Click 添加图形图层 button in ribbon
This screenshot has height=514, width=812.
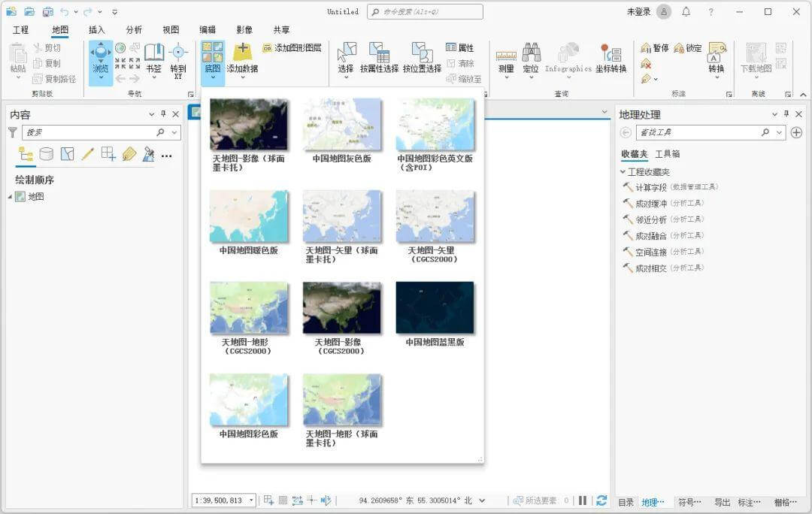tap(292, 48)
